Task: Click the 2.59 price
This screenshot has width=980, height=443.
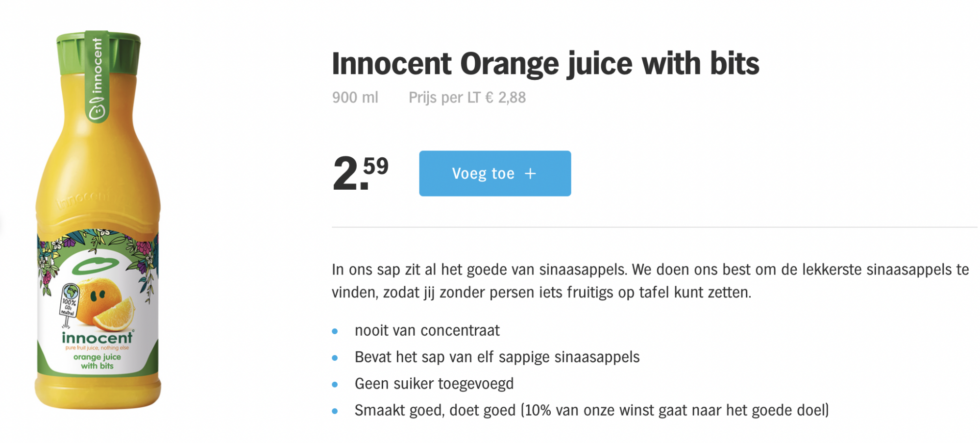Action: point(360,172)
